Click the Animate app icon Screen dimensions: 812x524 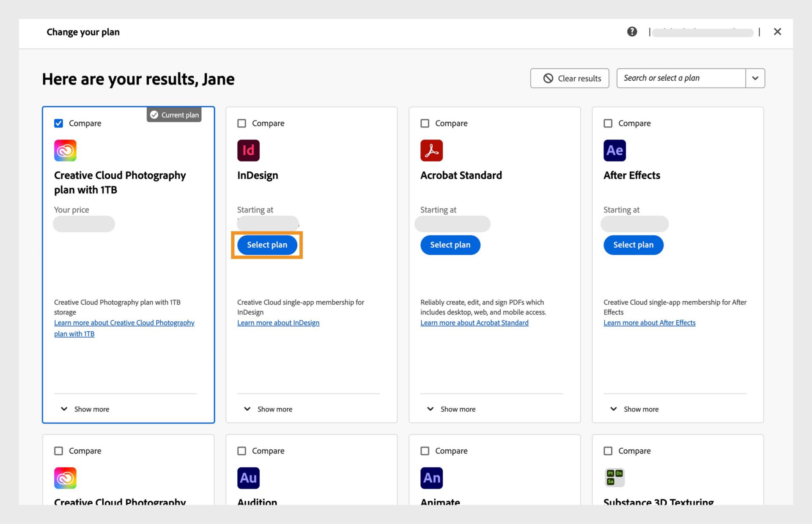tap(431, 478)
